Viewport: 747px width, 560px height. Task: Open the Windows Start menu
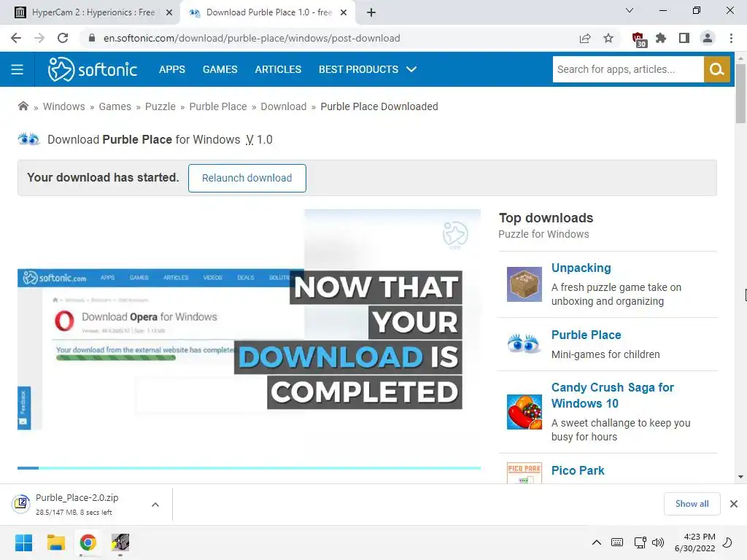(x=23, y=542)
